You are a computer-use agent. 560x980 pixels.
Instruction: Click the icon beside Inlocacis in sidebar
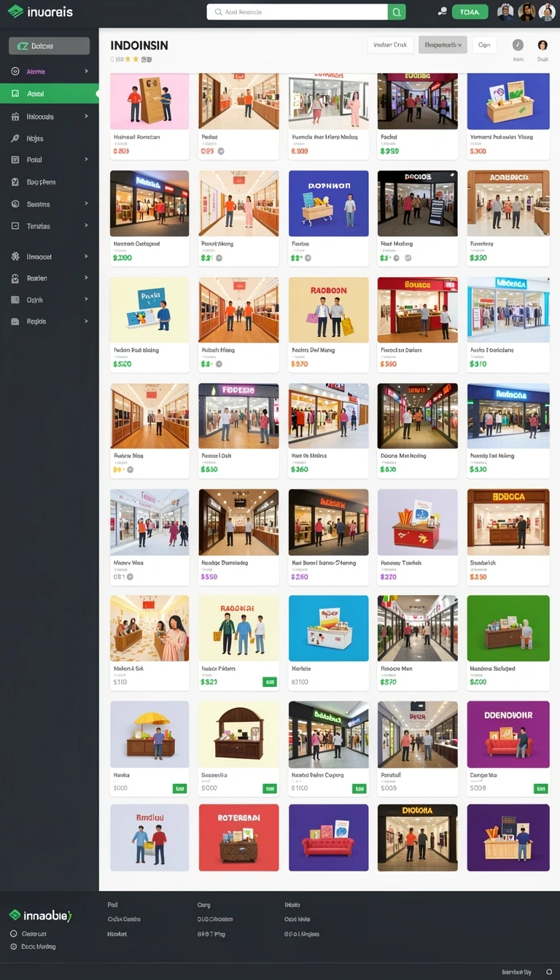[x=15, y=117]
